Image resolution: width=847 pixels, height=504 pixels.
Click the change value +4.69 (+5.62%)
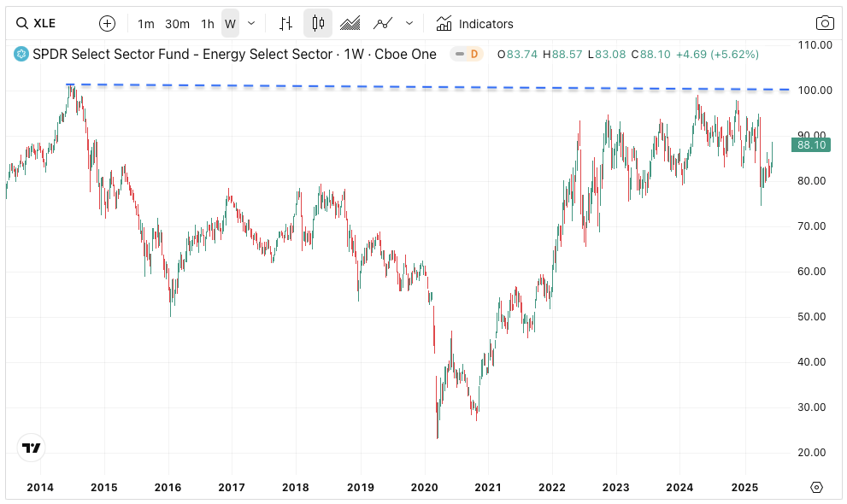point(717,55)
